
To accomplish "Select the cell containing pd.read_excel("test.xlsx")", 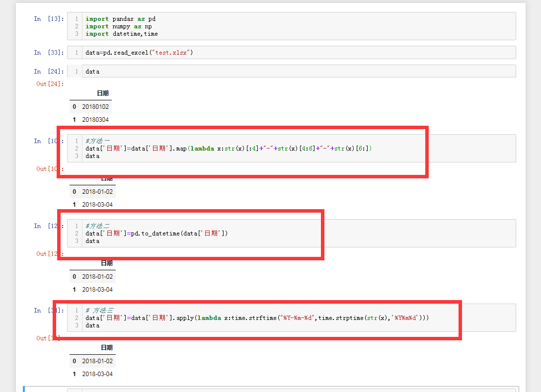I will (292, 53).
